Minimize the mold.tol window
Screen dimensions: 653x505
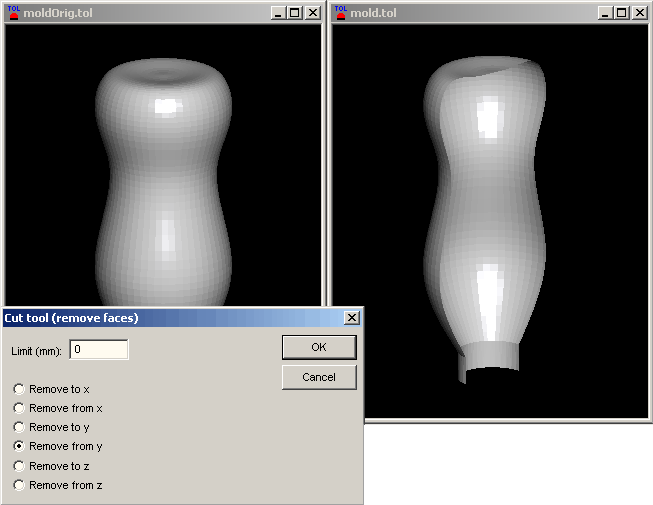click(605, 13)
